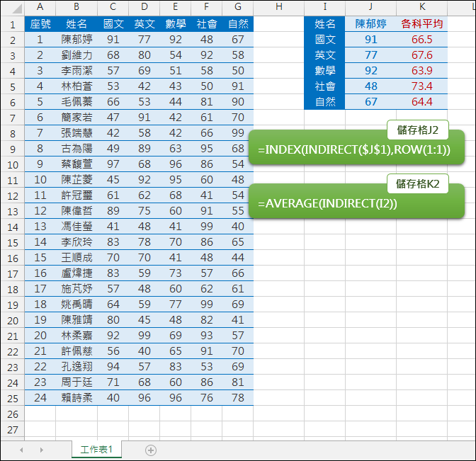Click the select-all corner triangle
The height and width of the screenshot is (461, 476).
[17, 8]
